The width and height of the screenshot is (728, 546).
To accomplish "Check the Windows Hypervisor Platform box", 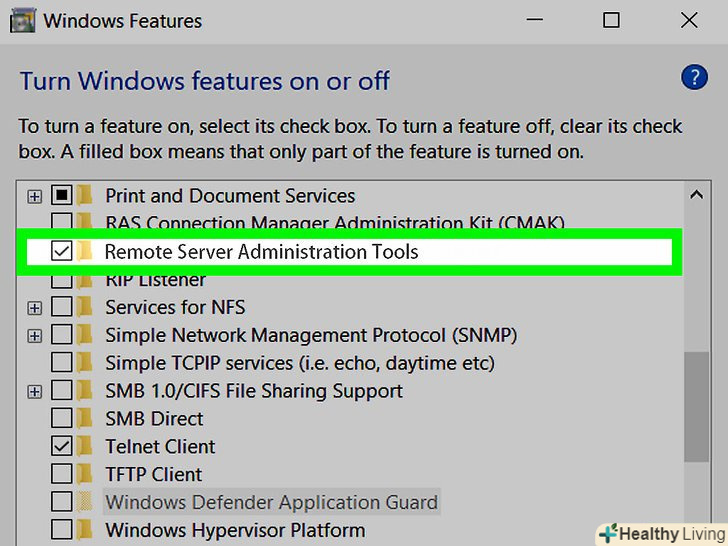I will pos(62,530).
